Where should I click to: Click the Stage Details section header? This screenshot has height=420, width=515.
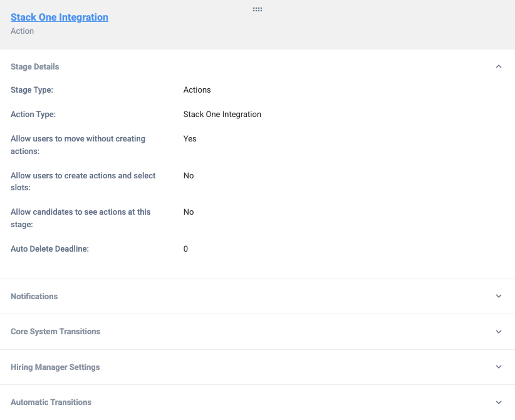35,66
